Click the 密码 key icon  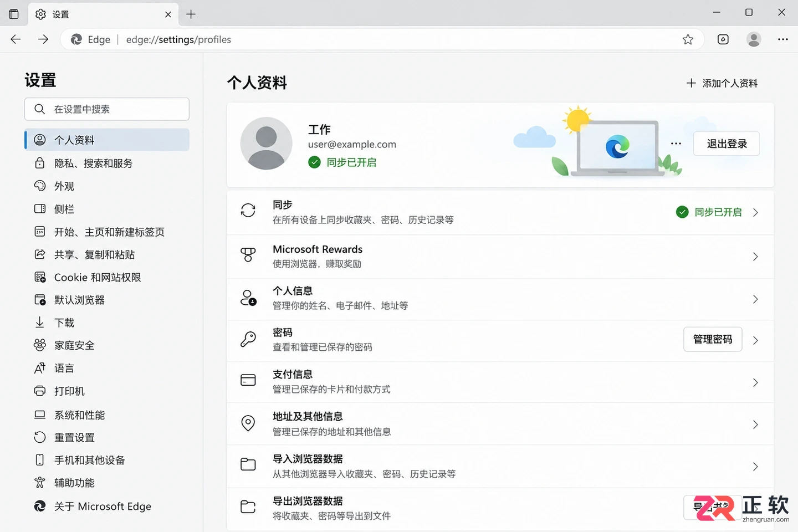click(248, 339)
